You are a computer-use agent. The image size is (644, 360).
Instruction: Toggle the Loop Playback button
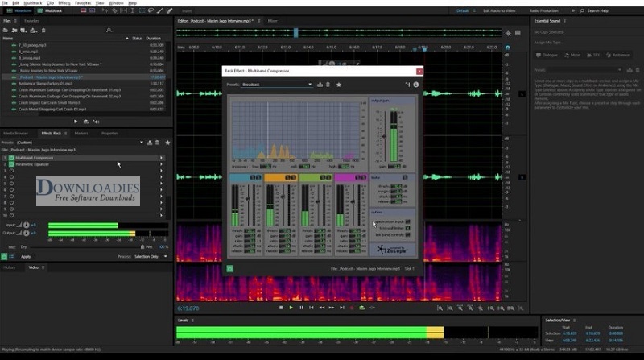coord(361,308)
